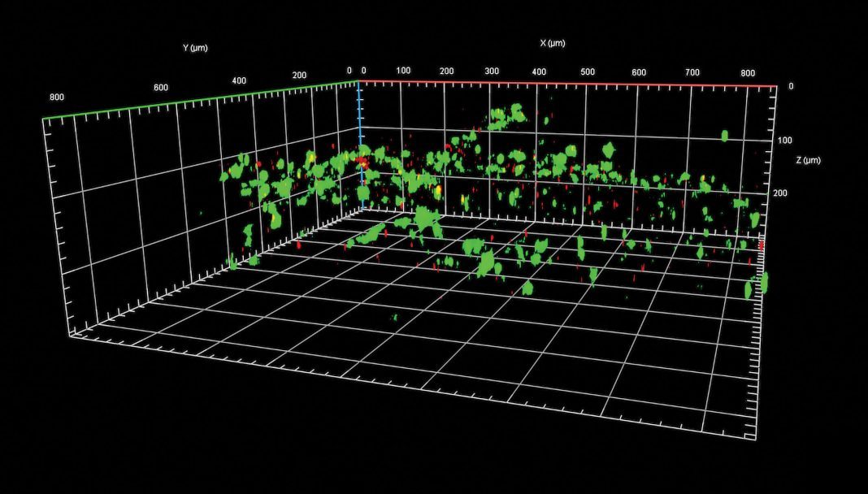
Task: Click the "X (µm)" axis title
Action: coord(553,42)
